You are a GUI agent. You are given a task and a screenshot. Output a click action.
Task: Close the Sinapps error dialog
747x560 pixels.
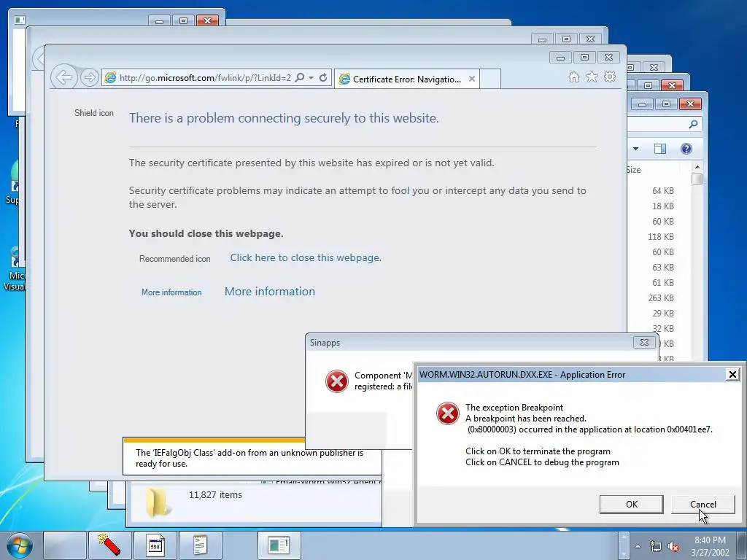pyautogui.click(x=644, y=343)
